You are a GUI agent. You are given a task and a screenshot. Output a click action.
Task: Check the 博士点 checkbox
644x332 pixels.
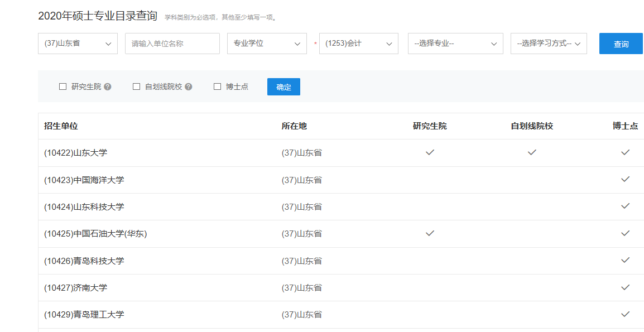tap(217, 86)
